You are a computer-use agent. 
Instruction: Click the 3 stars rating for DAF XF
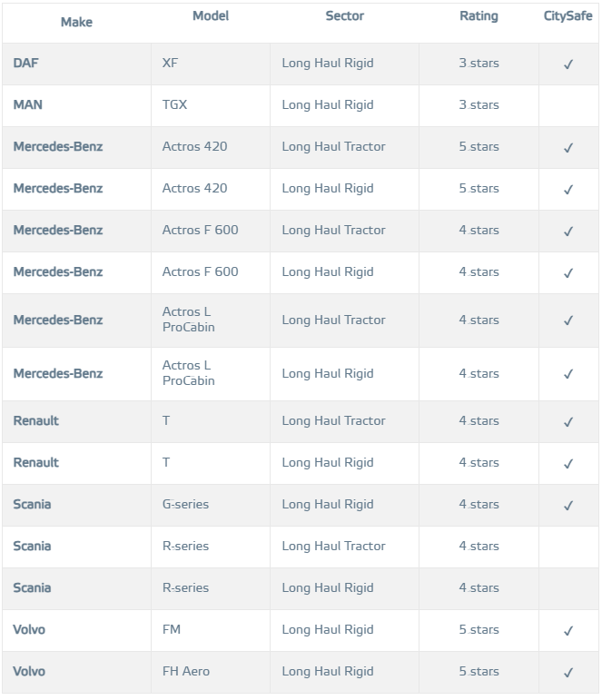pos(479,63)
